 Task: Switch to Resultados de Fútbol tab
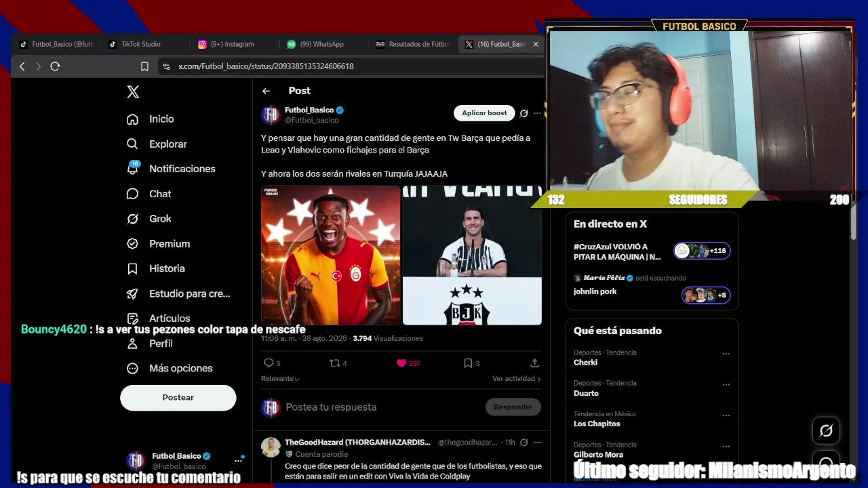pos(412,44)
